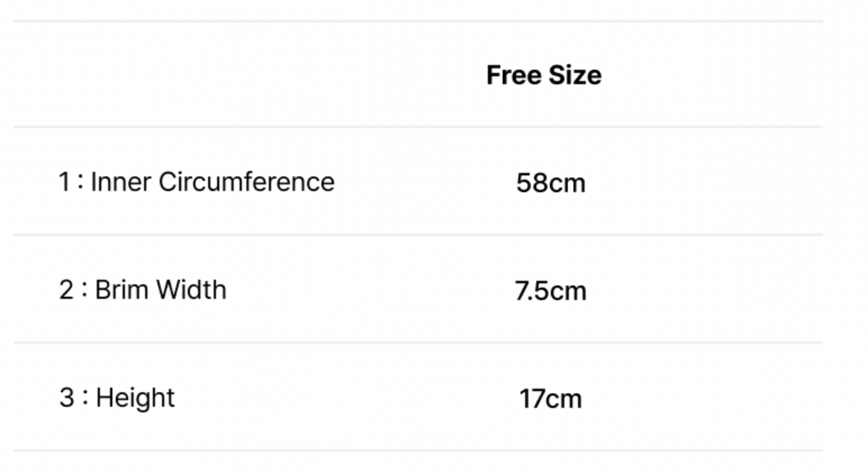Click the cm unit after 7.5
The image size is (868, 472).
click(568, 292)
